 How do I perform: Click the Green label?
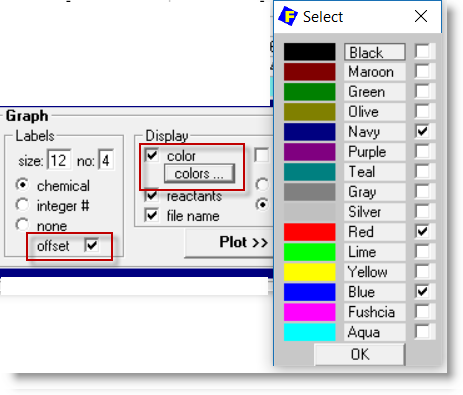point(375,92)
